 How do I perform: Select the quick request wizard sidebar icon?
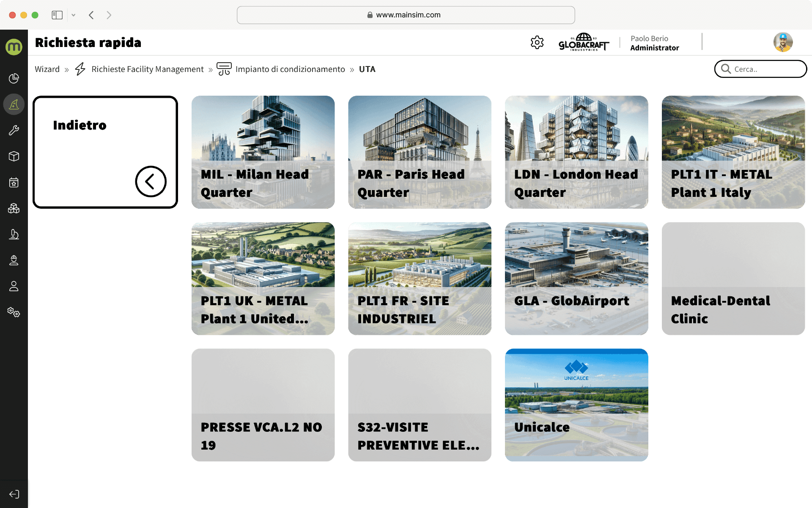(14, 104)
